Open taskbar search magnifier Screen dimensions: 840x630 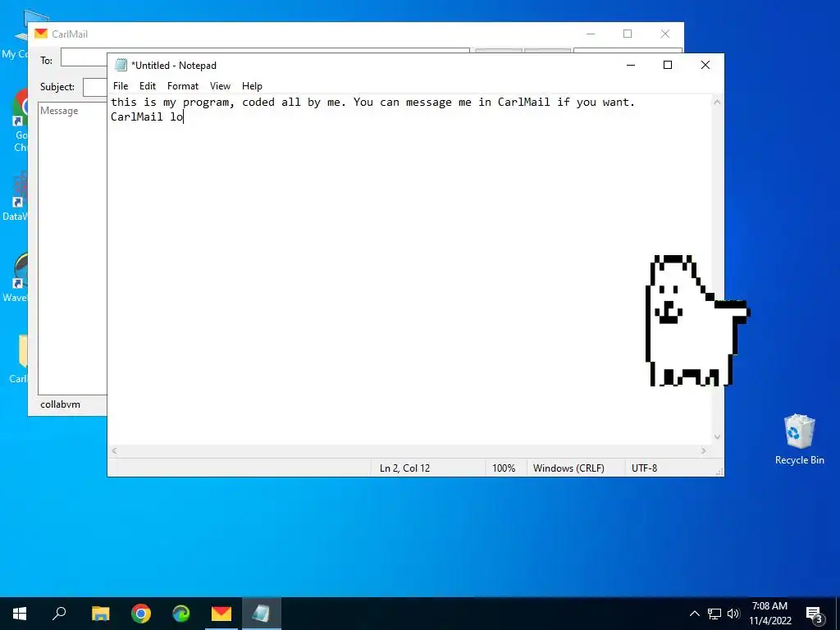coord(59,614)
